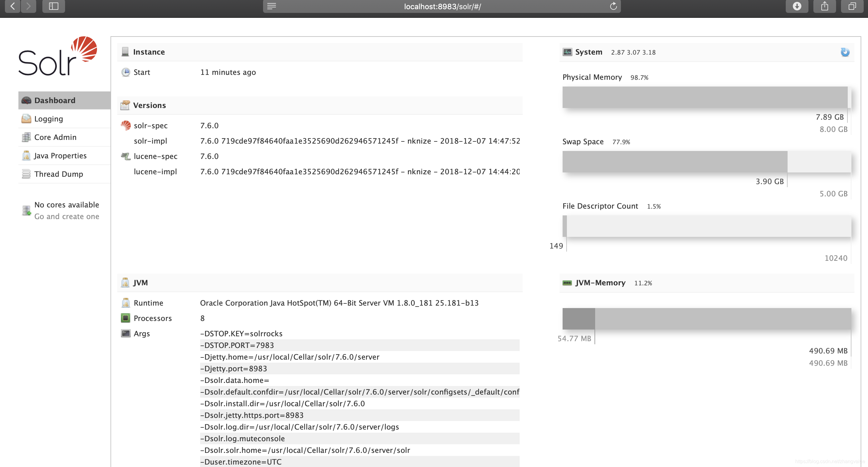Open the Dashboard menu item
Viewport: 868px width, 467px height.
coord(55,100)
